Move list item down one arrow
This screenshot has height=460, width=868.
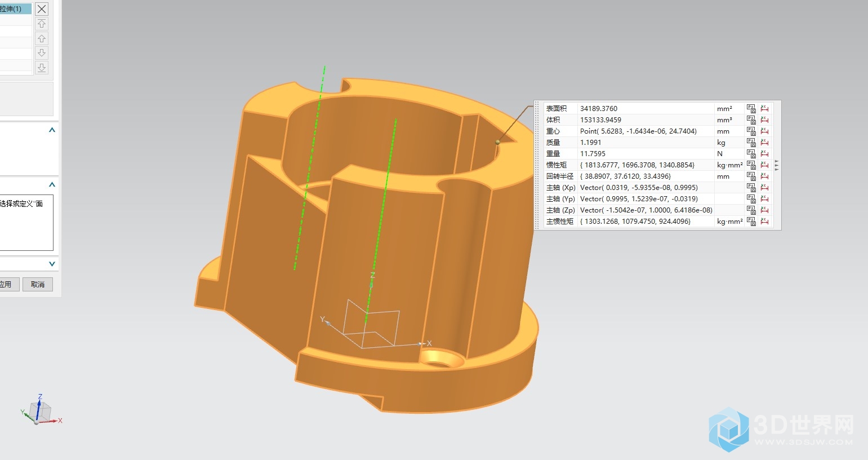[x=42, y=53]
